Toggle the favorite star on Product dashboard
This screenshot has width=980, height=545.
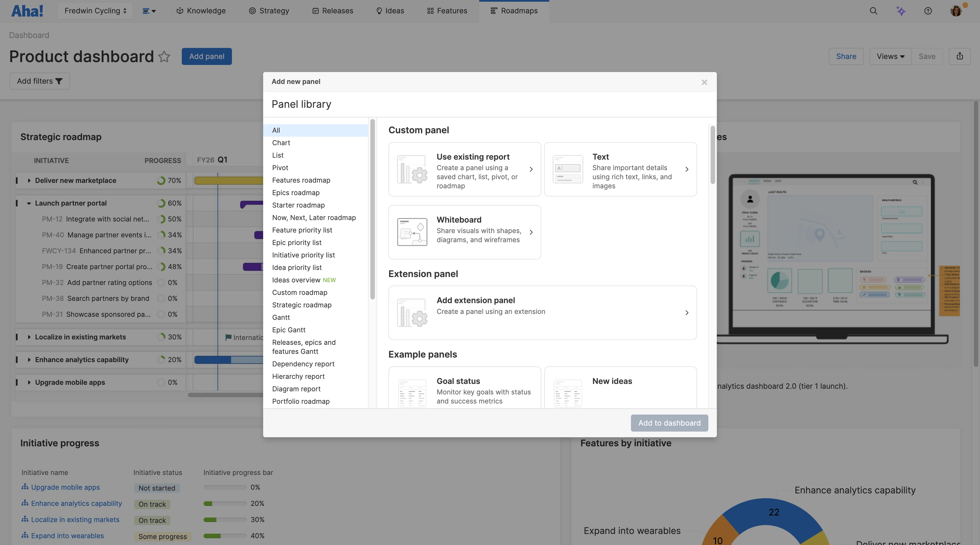[x=164, y=56]
